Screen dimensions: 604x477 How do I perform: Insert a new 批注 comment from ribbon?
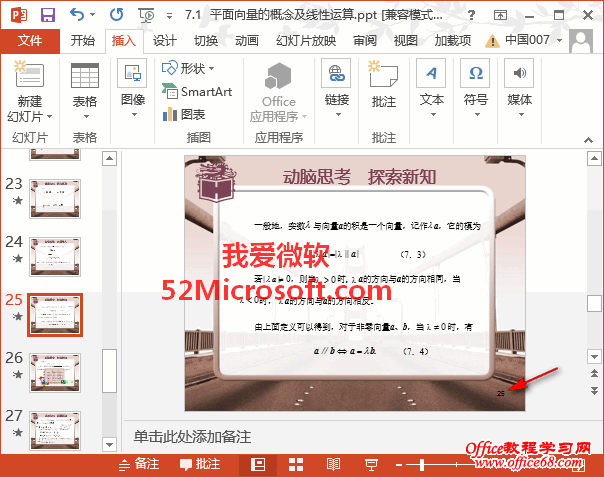(384, 85)
